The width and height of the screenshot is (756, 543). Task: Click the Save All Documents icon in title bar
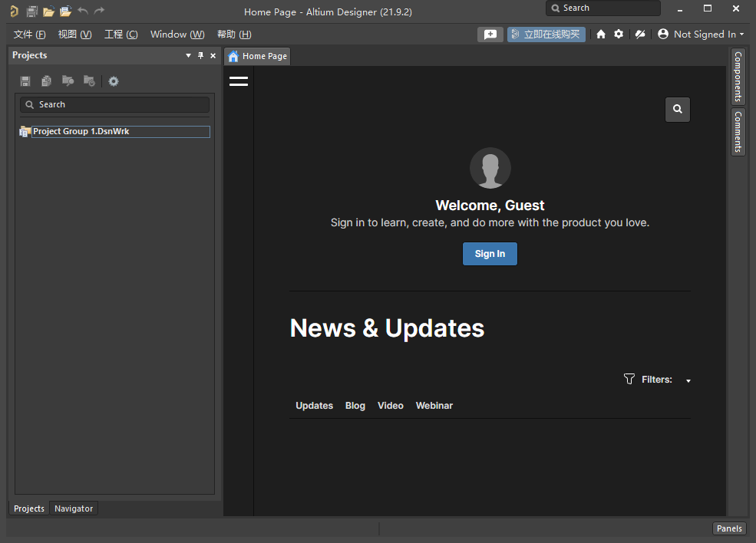point(31,11)
